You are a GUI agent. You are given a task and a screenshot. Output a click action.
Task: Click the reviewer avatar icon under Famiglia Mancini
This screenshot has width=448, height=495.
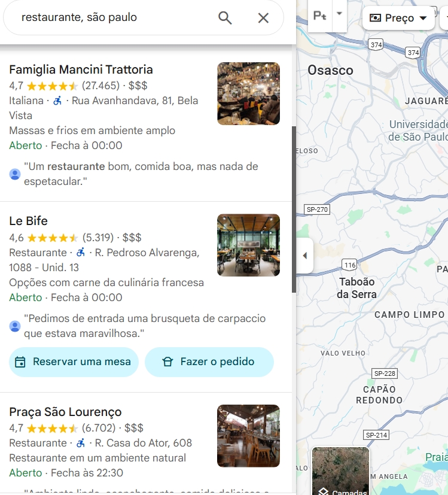click(x=15, y=174)
